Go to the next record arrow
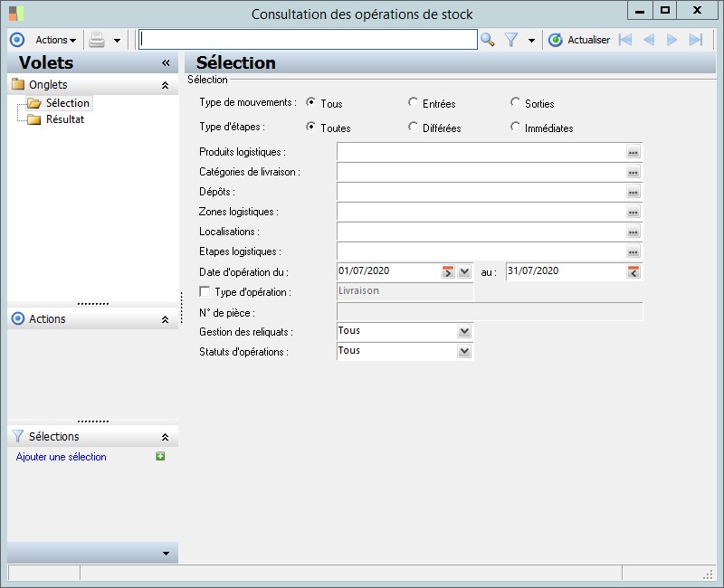Screen dimensions: 724x588 pyautogui.click(x=672, y=40)
